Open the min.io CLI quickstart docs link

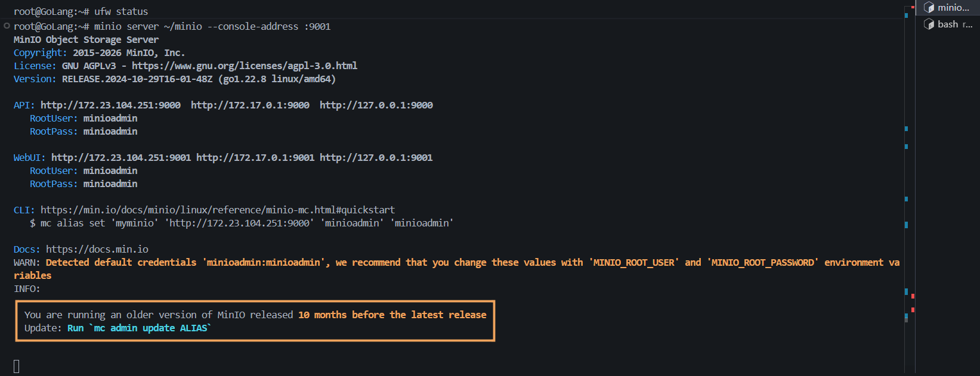[x=218, y=210]
